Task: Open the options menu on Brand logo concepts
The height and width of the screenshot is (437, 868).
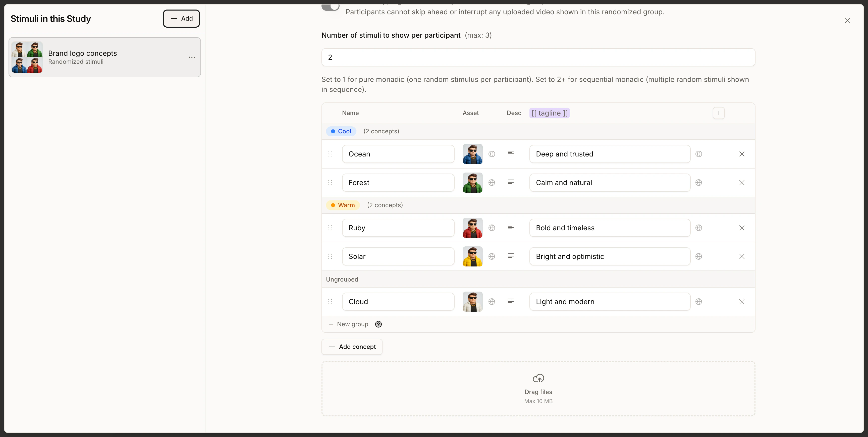Action: 192,57
